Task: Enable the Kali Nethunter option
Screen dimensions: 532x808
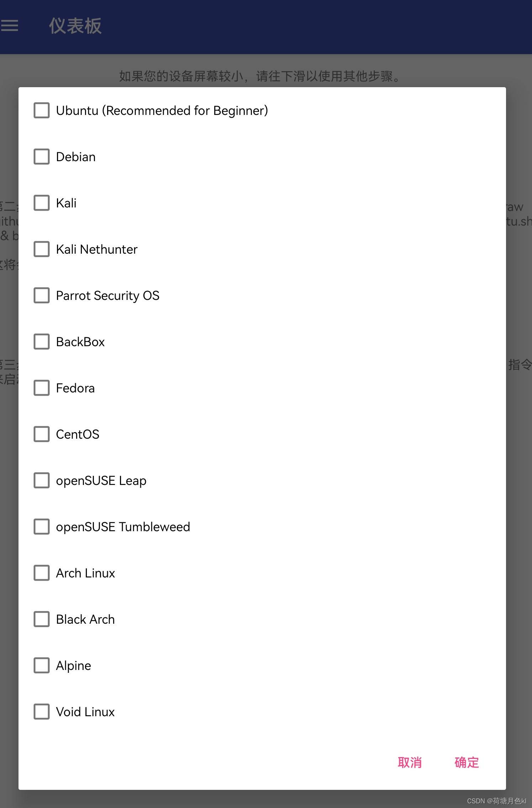Action: click(x=42, y=249)
